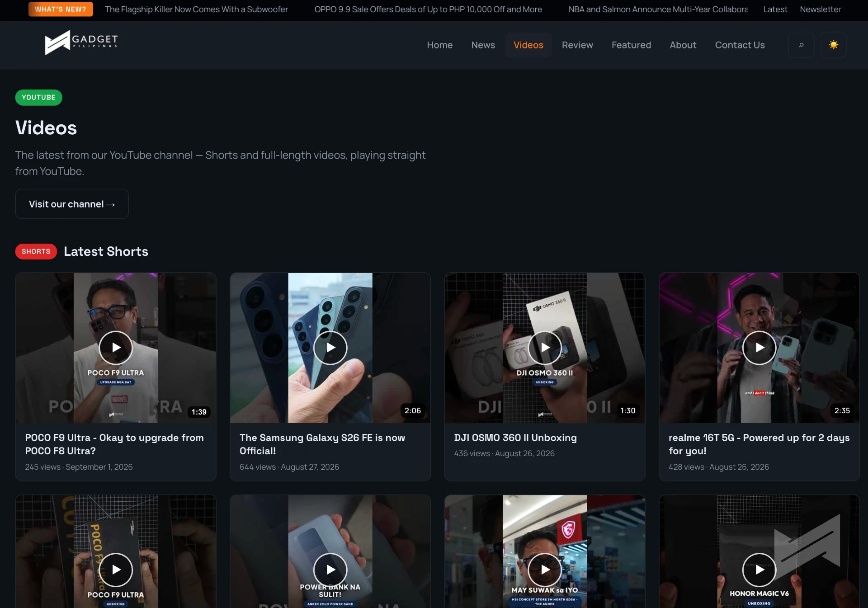Click the 1:30 duration badge
This screenshot has height=608, width=868.
pyautogui.click(x=628, y=410)
